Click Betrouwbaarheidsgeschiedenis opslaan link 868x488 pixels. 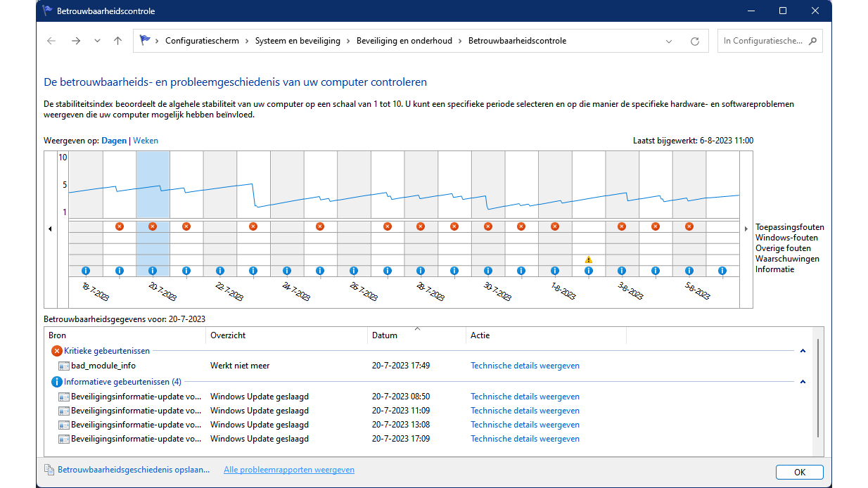pos(134,470)
